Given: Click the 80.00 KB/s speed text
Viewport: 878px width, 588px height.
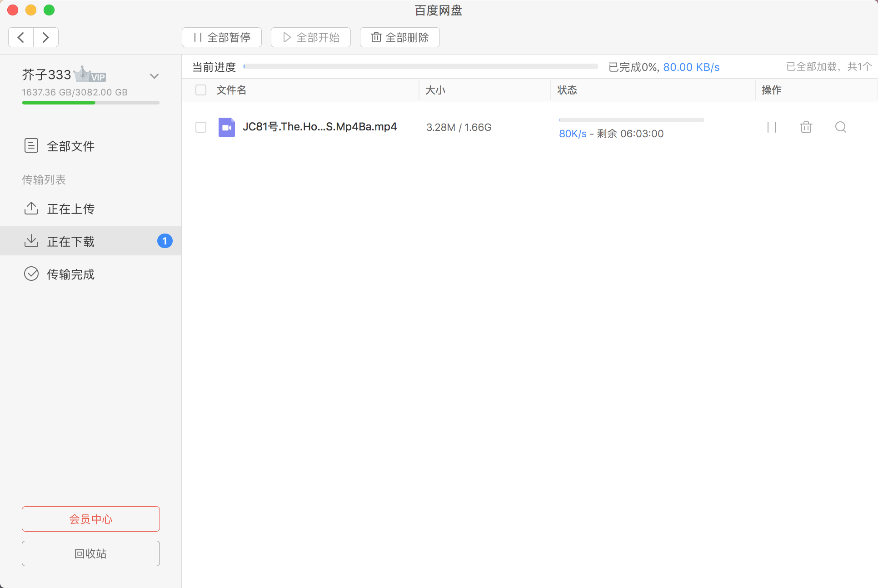Looking at the screenshot, I should click(692, 67).
